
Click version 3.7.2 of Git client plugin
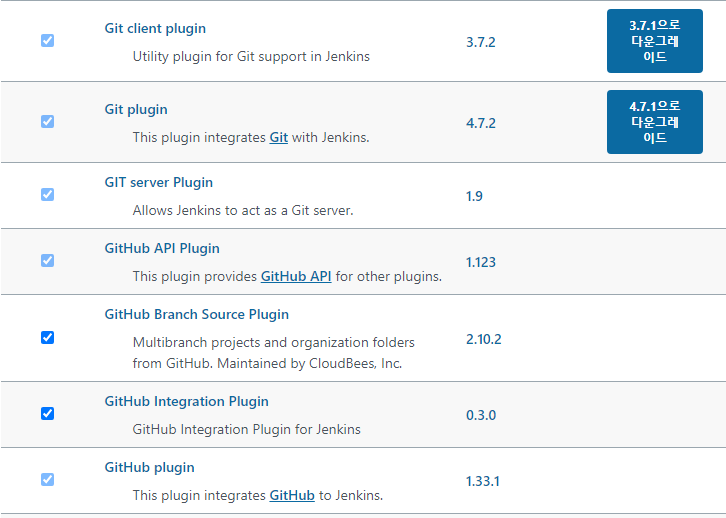(481, 43)
